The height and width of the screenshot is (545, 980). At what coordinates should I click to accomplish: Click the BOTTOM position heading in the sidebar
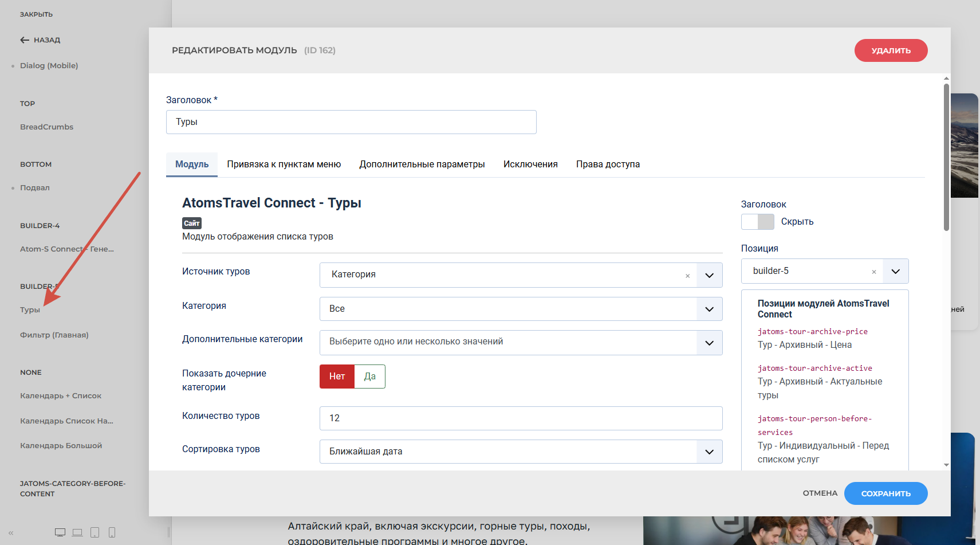tap(36, 164)
